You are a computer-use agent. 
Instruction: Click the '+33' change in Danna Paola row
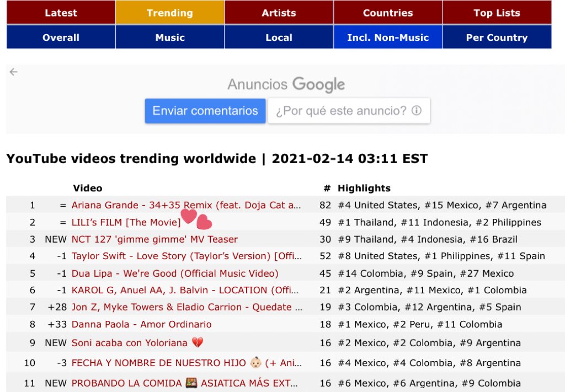coord(57,324)
